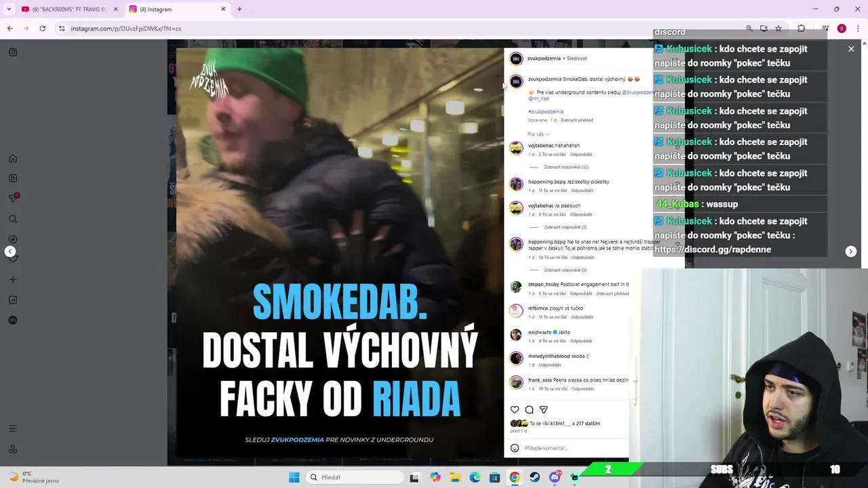The width and height of the screenshot is (868, 488).
Task: Like the post with heart icon
Action: [515, 409]
